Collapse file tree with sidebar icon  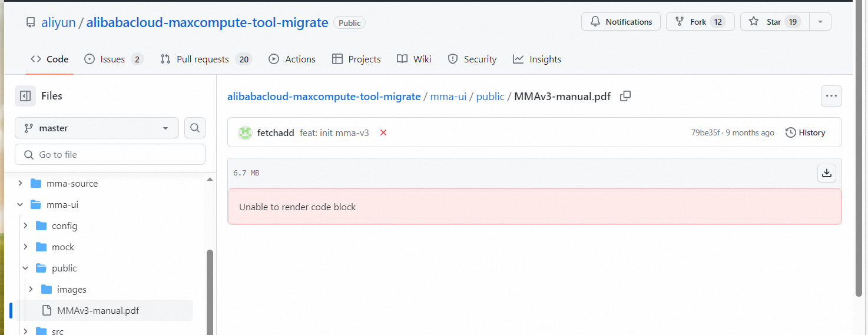(25, 96)
